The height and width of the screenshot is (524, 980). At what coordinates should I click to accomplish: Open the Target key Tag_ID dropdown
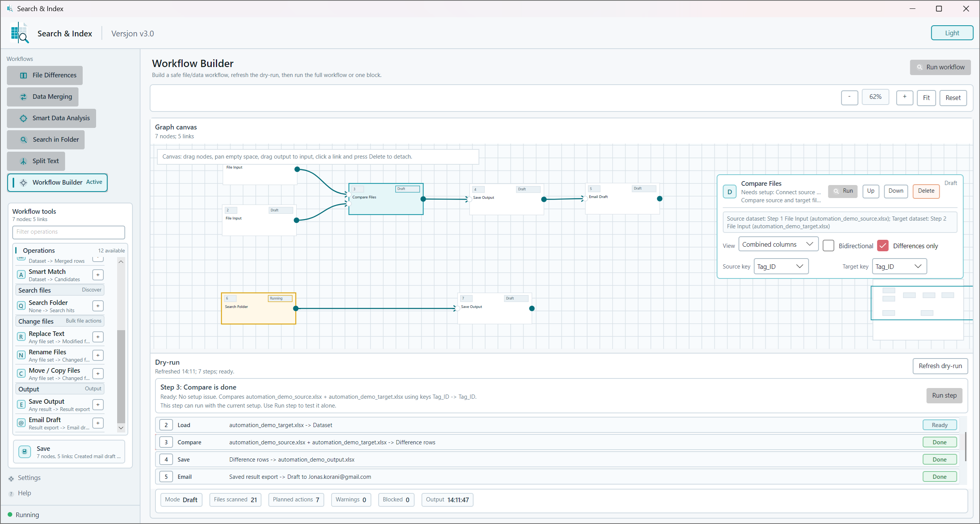pos(899,267)
